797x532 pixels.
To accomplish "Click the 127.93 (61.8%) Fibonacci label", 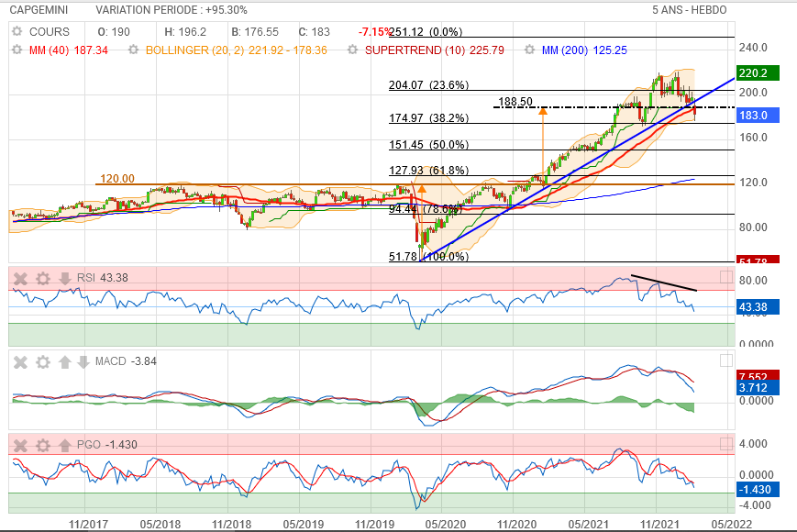I will pyautogui.click(x=428, y=170).
